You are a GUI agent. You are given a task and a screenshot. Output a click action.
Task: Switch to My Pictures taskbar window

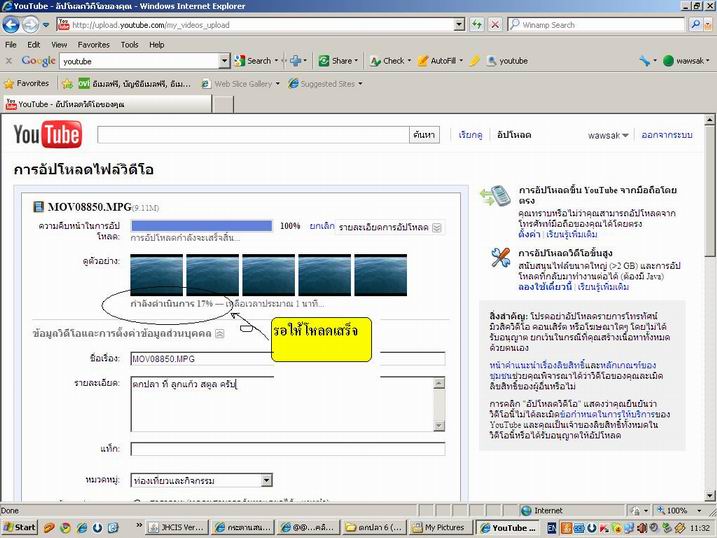439,527
